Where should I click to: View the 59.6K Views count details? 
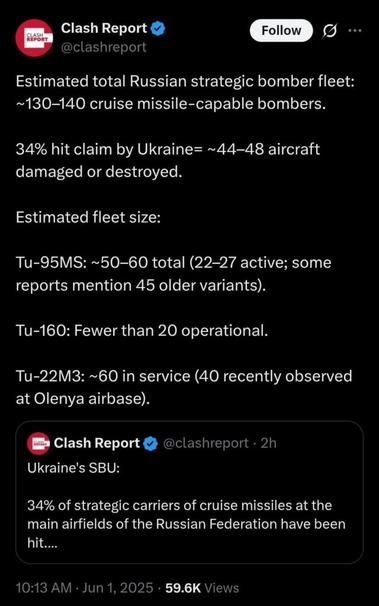tap(202, 588)
